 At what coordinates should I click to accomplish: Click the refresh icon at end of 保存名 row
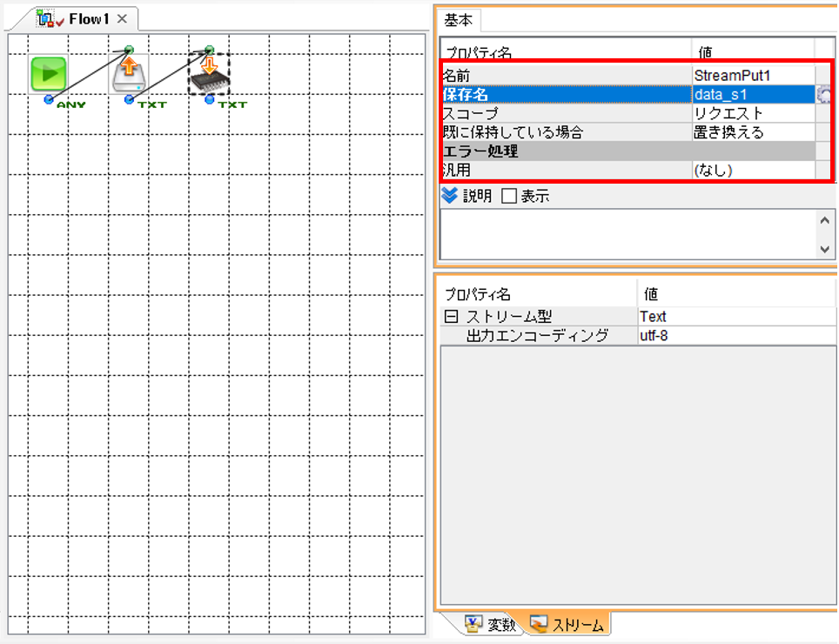coord(824,95)
